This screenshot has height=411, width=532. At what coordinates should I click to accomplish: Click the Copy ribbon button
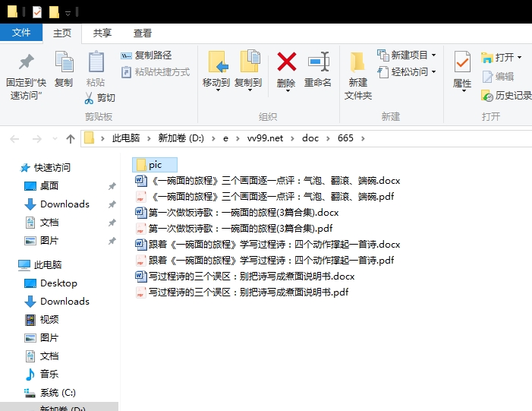64,69
